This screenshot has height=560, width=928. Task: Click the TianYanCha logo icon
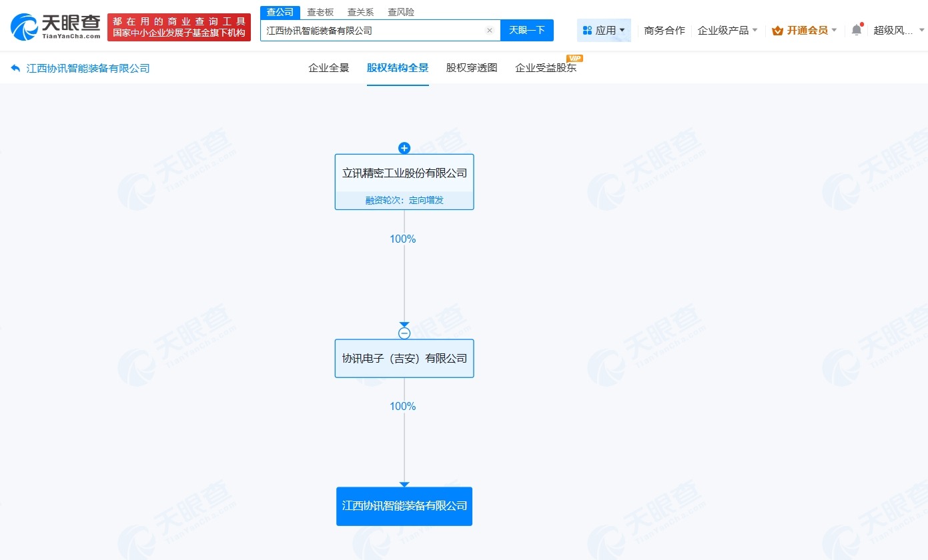(25, 25)
